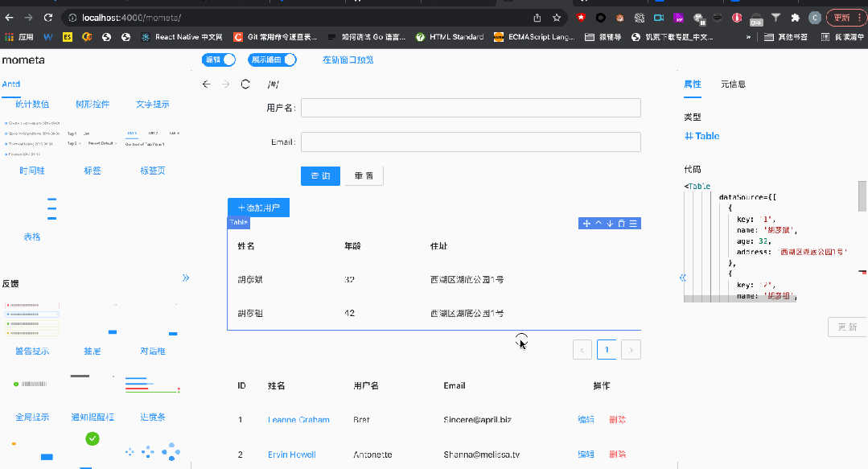Click the bookmark star in the address bar
This screenshot has height=469, width=868.
[x=556, y=16]
